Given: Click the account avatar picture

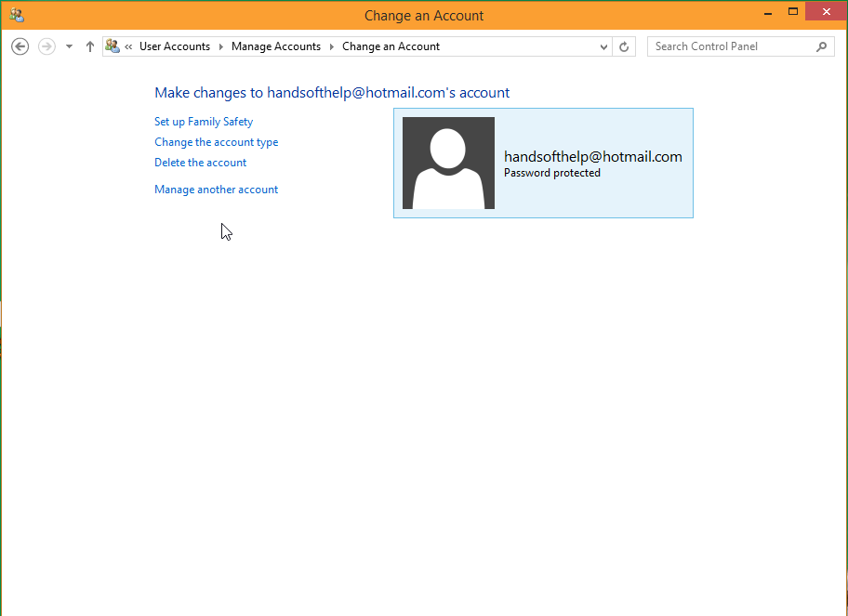Looking at the screenshot, I should (x=448, y=164).
